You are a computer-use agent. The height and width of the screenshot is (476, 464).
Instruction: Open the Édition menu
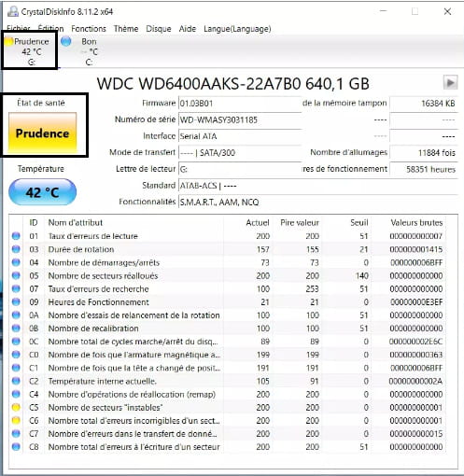50,29
